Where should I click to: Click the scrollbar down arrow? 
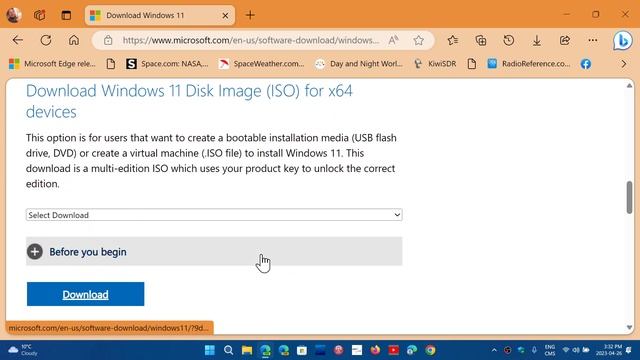[629, 327]
